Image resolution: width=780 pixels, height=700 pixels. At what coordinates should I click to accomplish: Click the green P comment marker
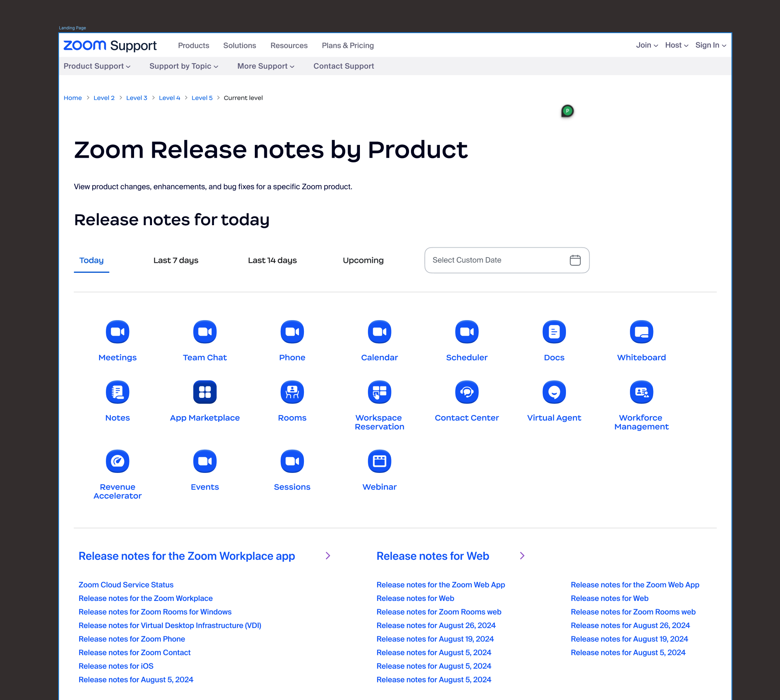coord(567,111)
